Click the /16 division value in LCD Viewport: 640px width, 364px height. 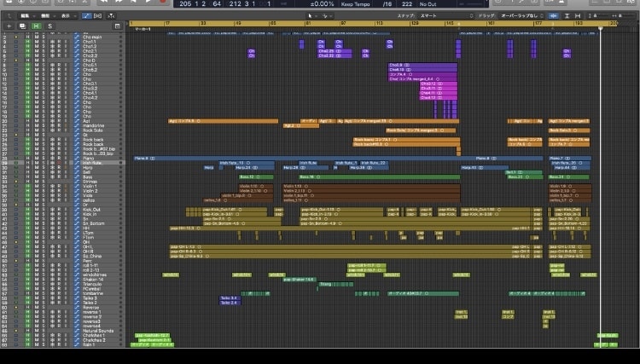(387, 4)
